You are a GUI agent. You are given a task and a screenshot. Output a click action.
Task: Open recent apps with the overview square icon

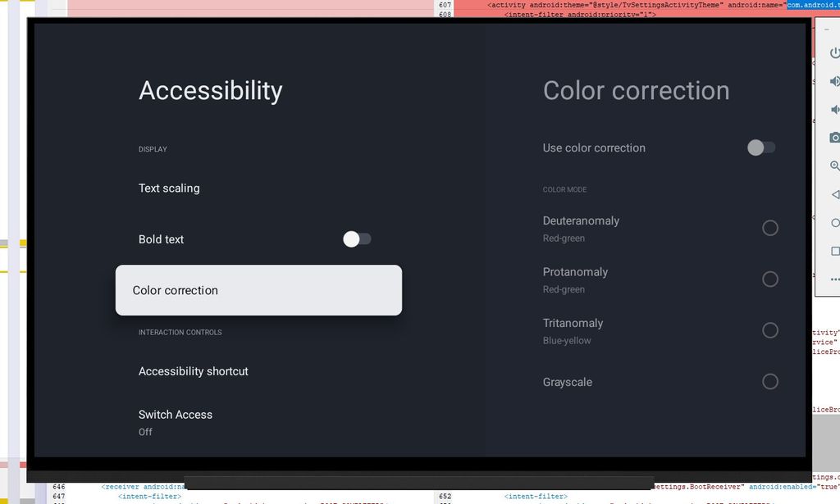click(833, 251)
